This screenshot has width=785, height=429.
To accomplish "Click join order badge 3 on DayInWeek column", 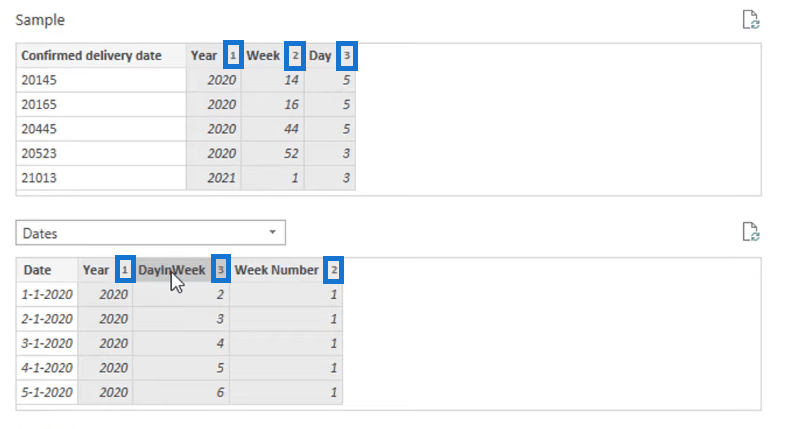I will point(221,270).
